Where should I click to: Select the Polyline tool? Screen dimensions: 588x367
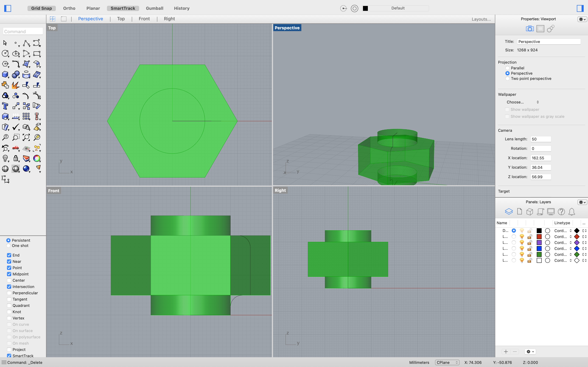coord(26,43)
